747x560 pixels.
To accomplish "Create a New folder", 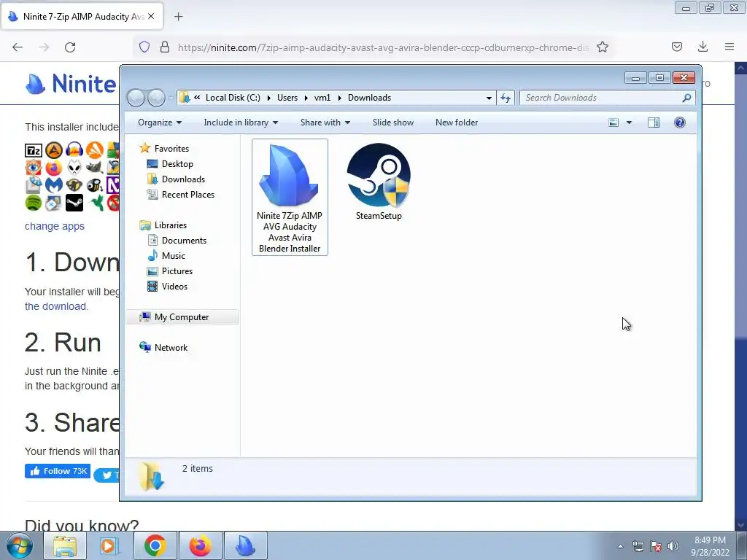I will tap(457, 122).
